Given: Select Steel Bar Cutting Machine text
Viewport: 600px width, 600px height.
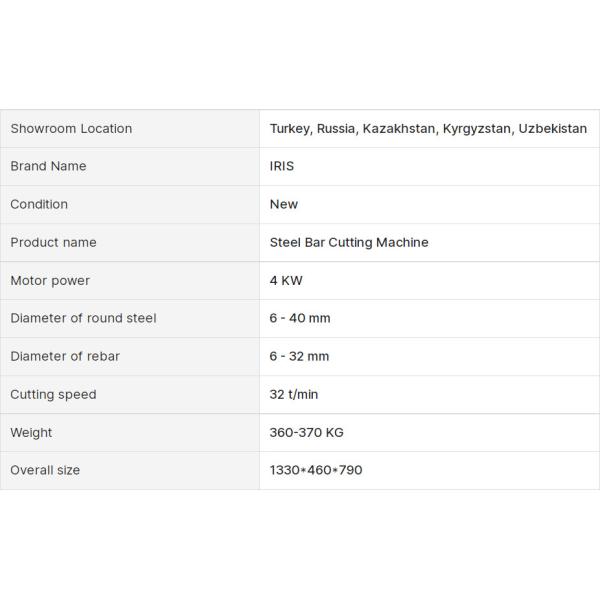Looking at the screenshot, I should (349, 242).
